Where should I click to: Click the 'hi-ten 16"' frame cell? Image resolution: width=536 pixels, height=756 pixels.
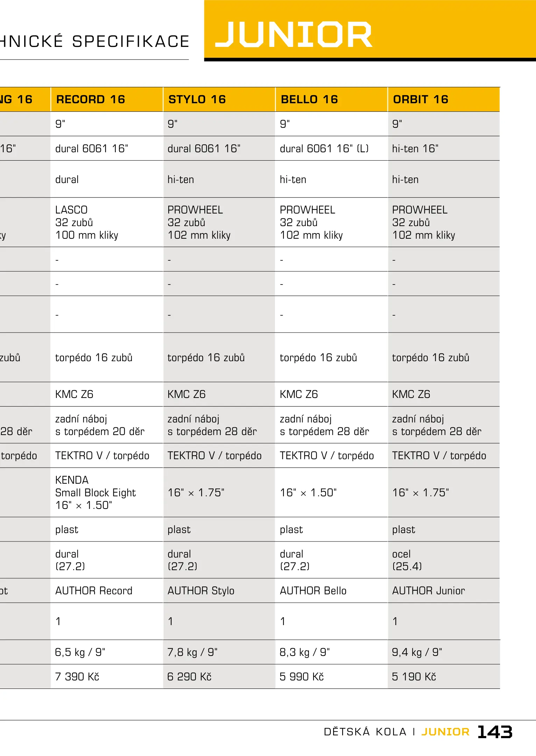[415, 149]
